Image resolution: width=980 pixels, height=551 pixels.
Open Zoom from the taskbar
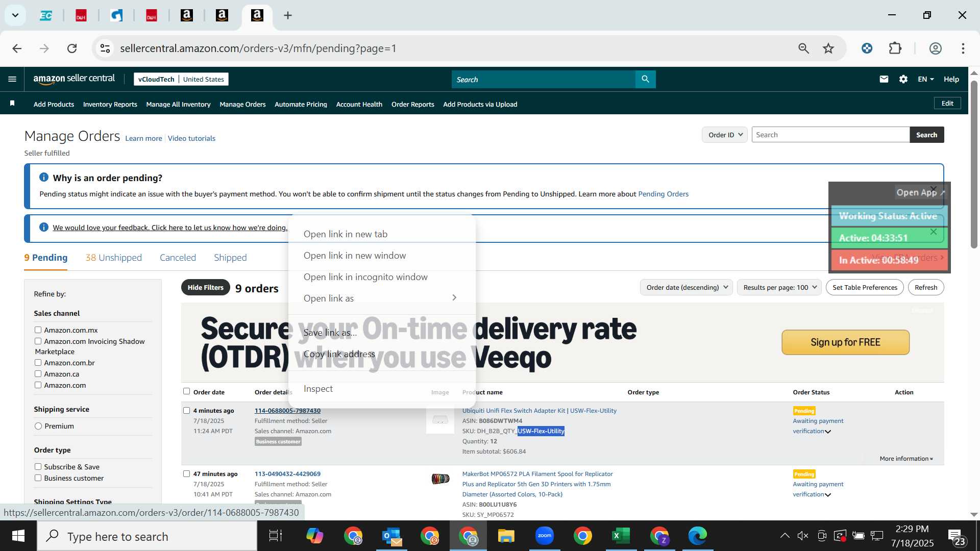545,536
